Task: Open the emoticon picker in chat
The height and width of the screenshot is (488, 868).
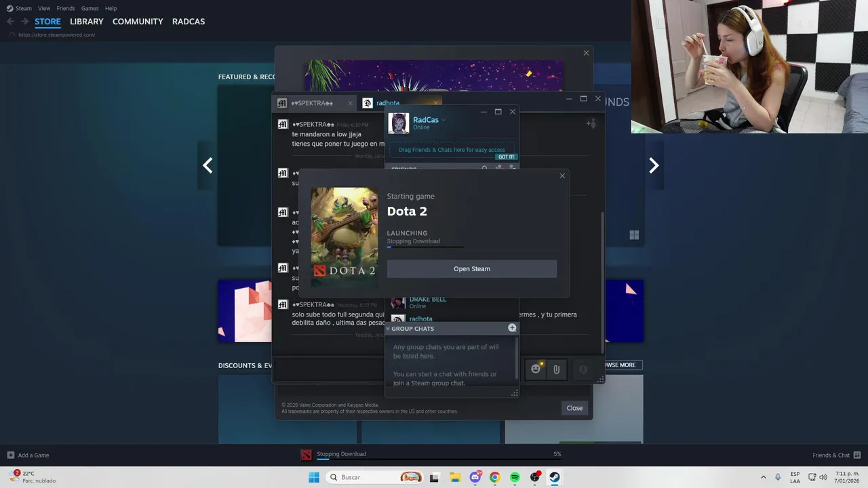Action: [x=536, y=369]
